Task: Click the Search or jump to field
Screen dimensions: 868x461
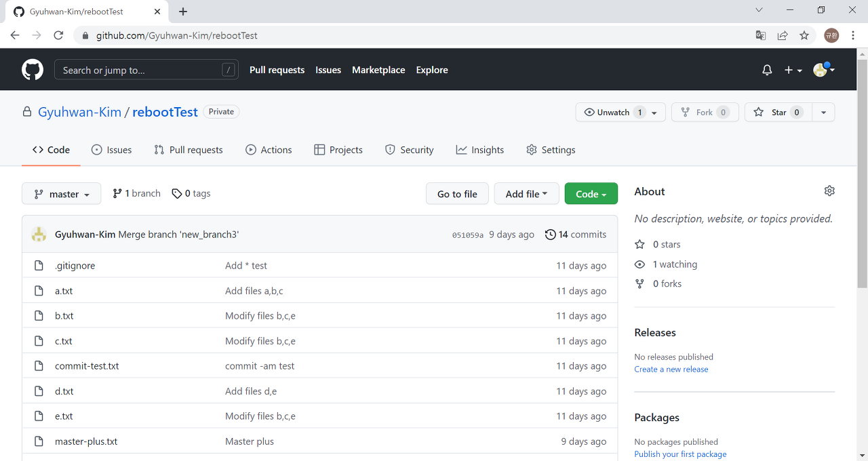Action: click(x=146, y=70)
